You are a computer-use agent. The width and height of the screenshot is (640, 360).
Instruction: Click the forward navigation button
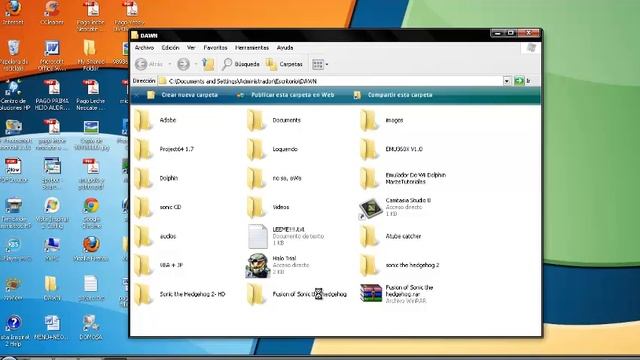pyautogui.click(x=183, y=64)
